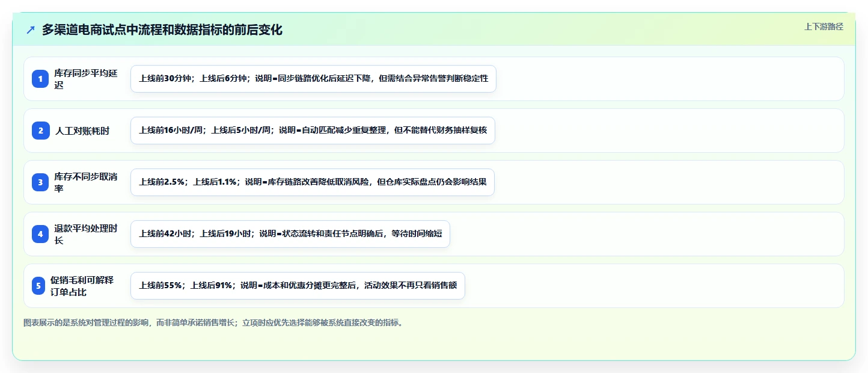Click the arrow icon beside the title
This screenshot has width=868, height=373.
(x=31, y=30)
